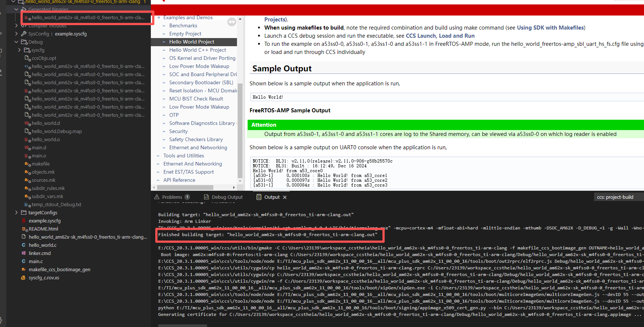This screenshot has height=327, width=644.
Task: Click the C icon beside main.c
Action: pyautogui.click(x=24, y=261)
